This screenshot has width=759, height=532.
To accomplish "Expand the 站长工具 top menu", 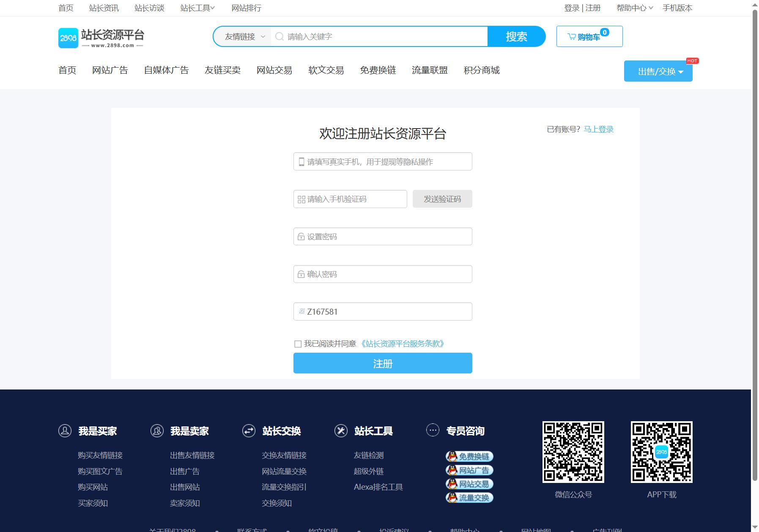I will 197,8.
